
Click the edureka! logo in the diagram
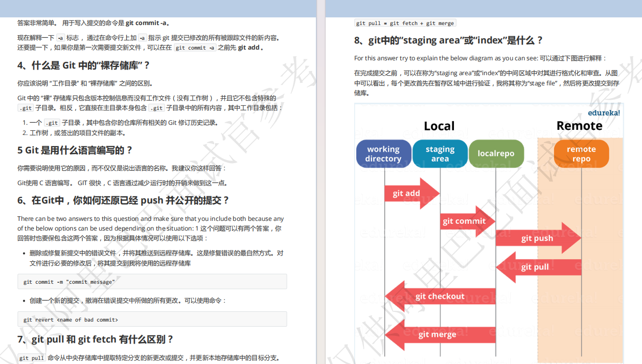[x=604, y=113]
